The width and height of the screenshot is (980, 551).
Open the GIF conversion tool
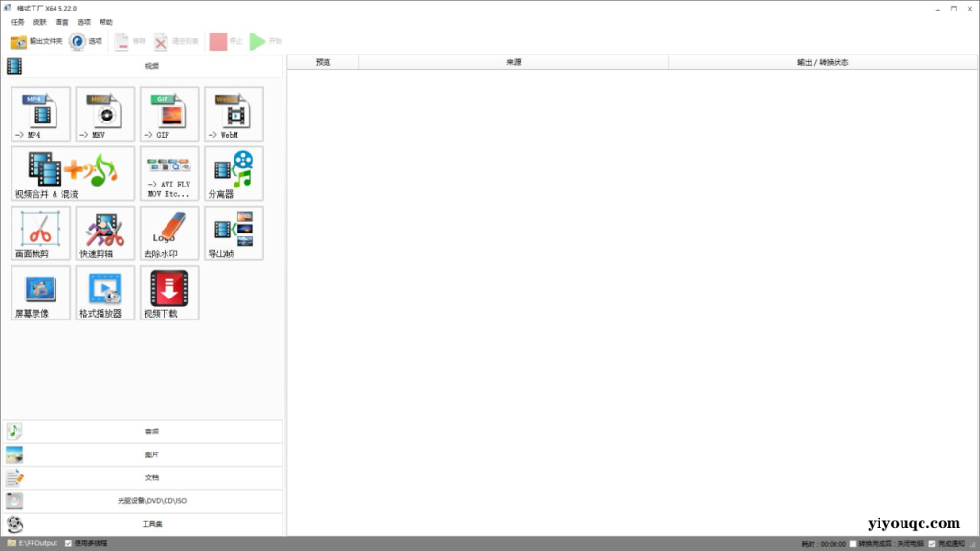(x=169, y=114)
